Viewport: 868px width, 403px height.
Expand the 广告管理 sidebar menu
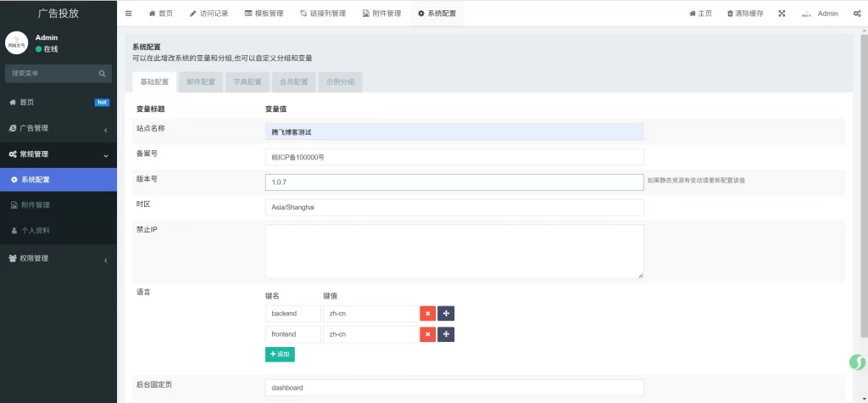pyautogui.click(x=58, y=128)
